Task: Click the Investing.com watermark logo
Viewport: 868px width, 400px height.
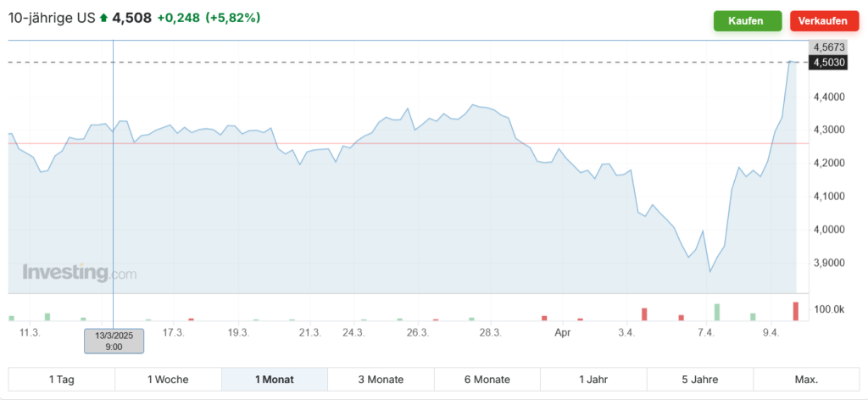Action: [x=79, y=273]
